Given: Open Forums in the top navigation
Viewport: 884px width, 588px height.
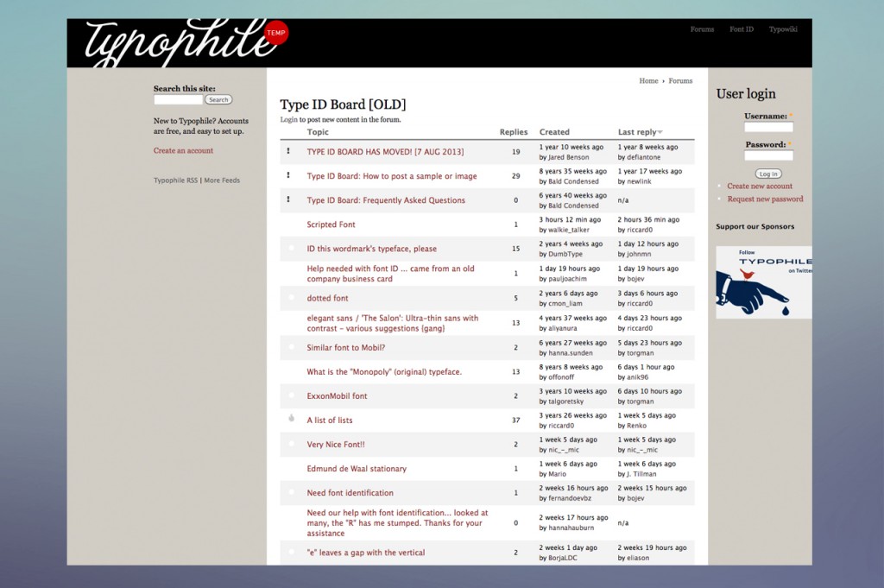Looking at the screenshot, I should (x=702, y=29).
